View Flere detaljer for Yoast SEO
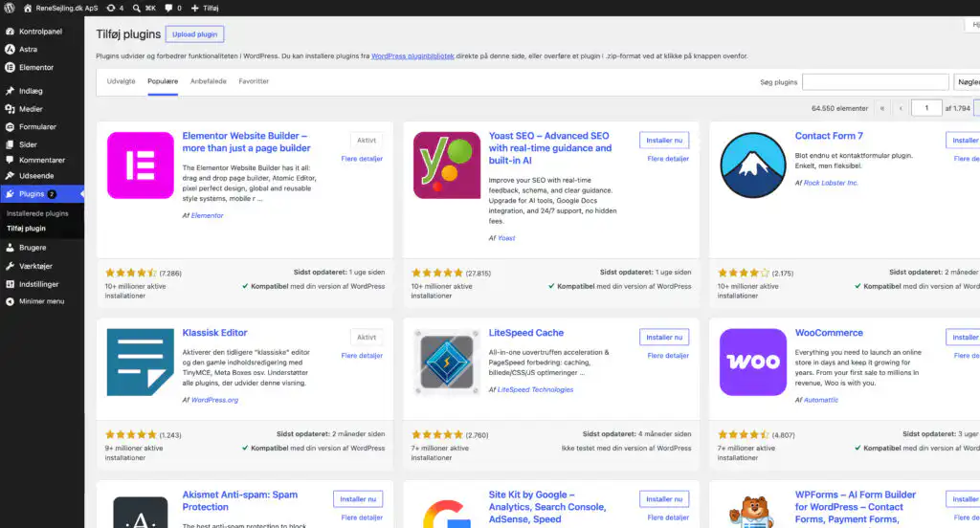The image size is (980, 528). [668, 159]
